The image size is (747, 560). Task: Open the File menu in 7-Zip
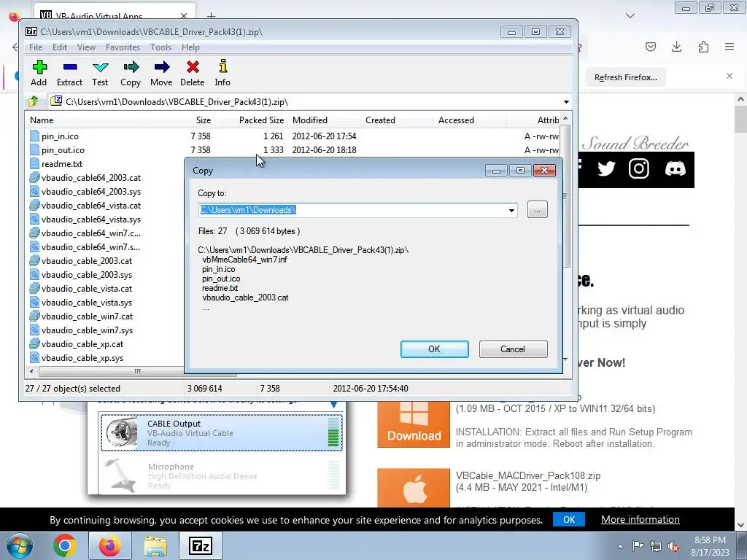point(36,47)
